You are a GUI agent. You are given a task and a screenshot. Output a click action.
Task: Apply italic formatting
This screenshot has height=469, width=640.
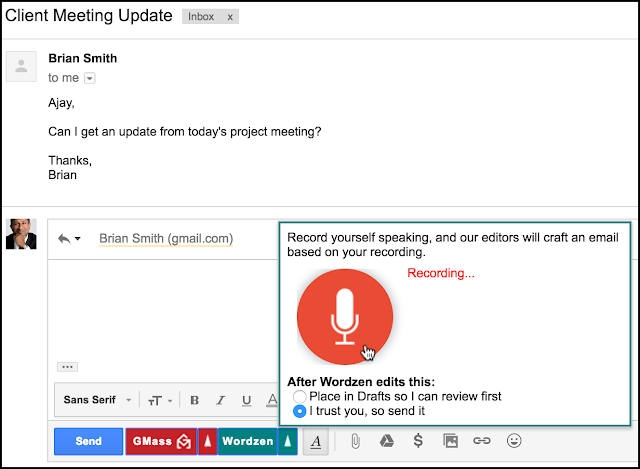coord(221,400)
